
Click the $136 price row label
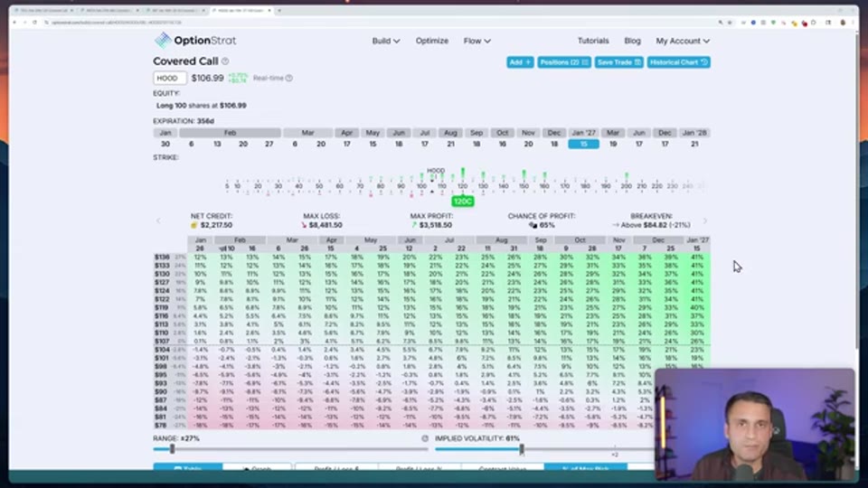click(x=162, y=258)
